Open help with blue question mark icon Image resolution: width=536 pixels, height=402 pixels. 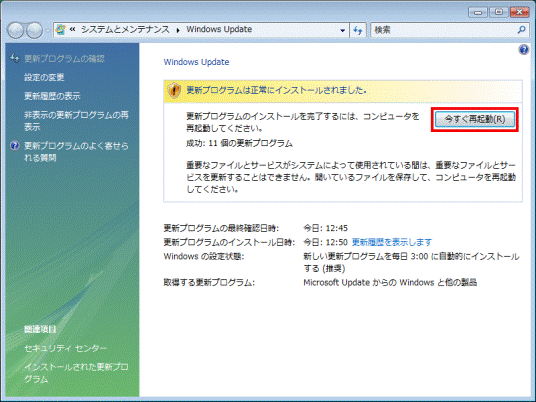tap(523, 50)
